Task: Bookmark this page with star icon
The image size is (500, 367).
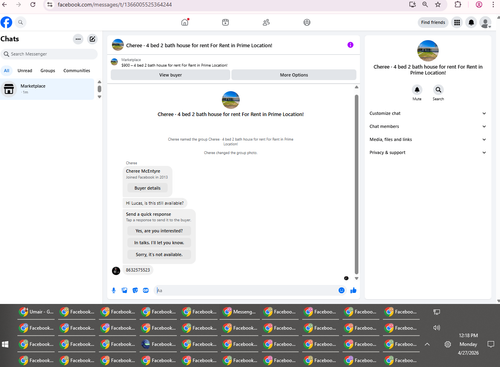Action: tap(438, 5)
